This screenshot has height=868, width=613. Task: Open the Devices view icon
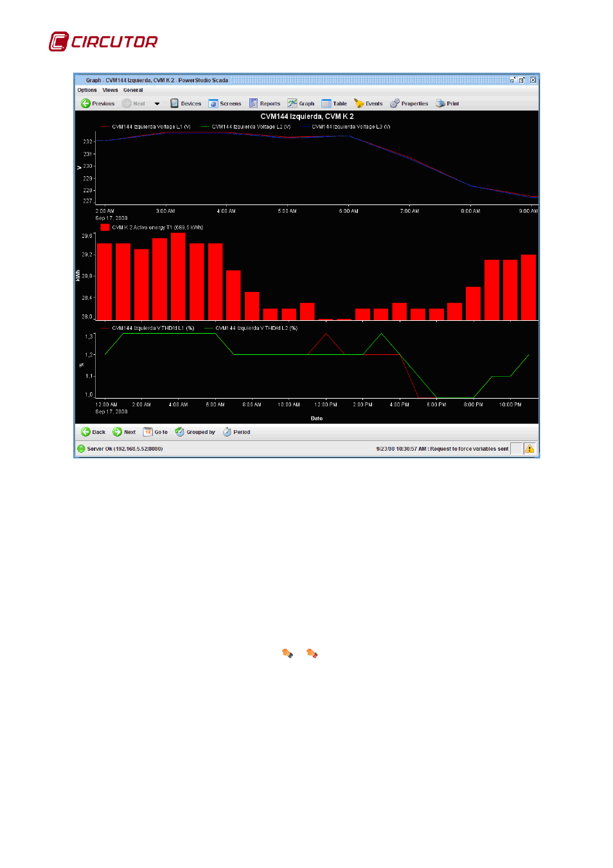pyautogui.click(x=174, y=104)
